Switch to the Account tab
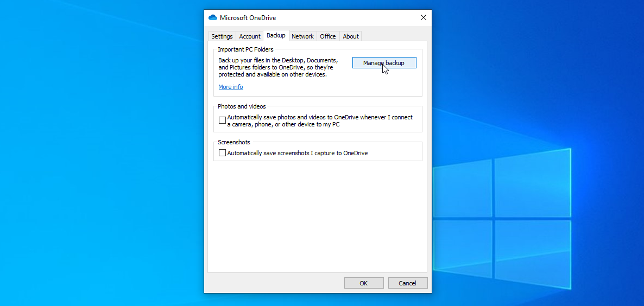644x306 pixels. click(250, 36)
